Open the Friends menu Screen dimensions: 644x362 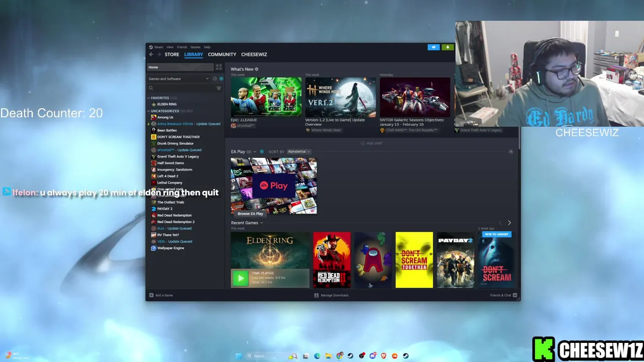tap(182, 47)
